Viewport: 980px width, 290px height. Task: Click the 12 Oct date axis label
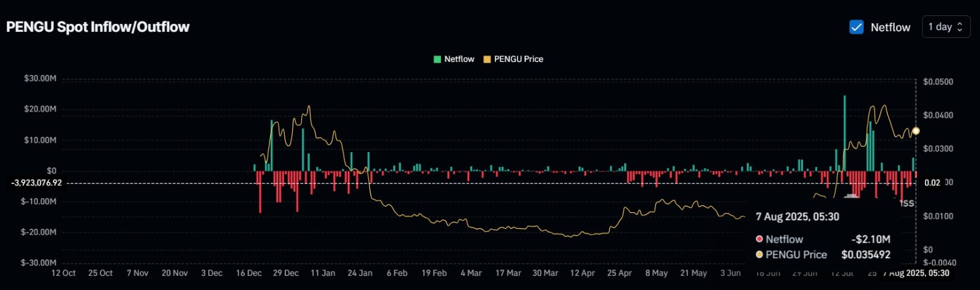point(63,273)
